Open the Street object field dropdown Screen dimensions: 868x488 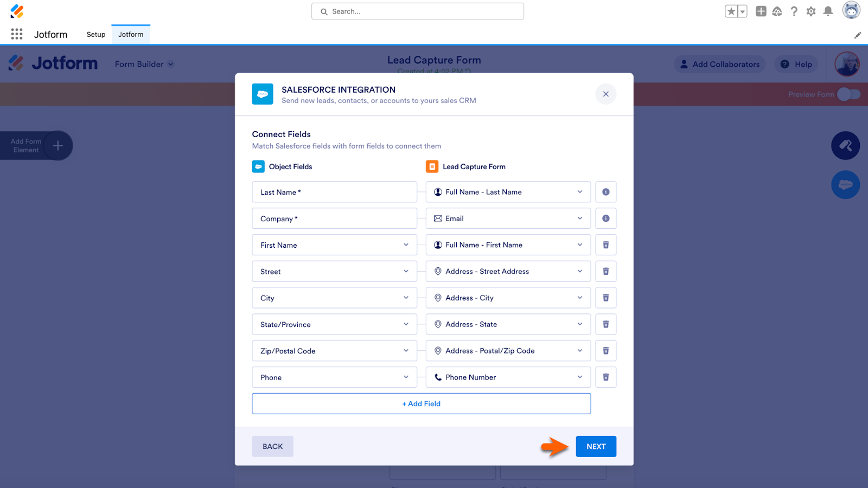click(334, 272)
